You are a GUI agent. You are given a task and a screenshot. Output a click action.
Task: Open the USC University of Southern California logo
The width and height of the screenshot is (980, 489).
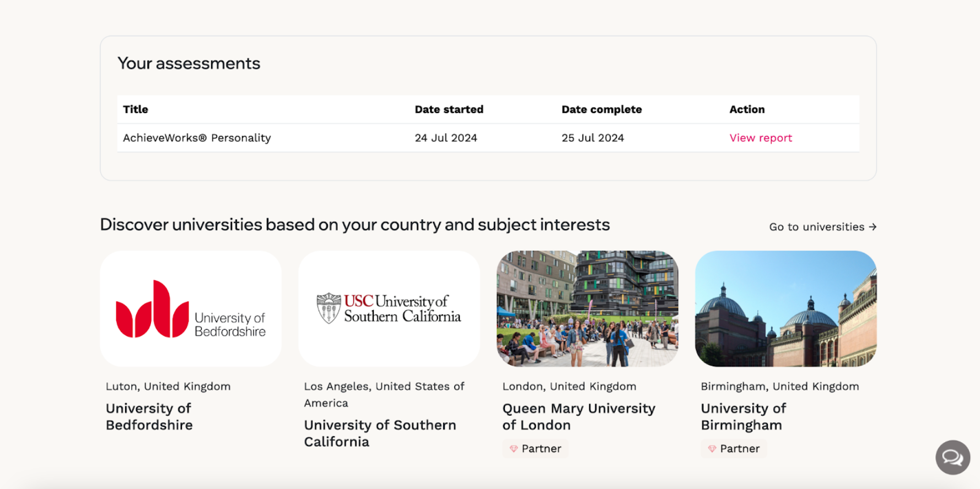(389, 308)
